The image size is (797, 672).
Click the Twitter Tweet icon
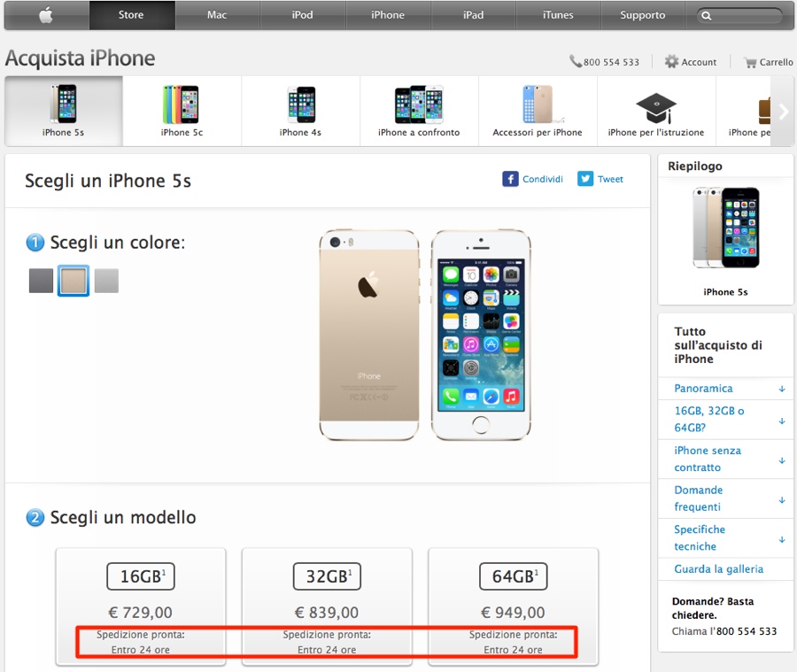click(585, 179)
